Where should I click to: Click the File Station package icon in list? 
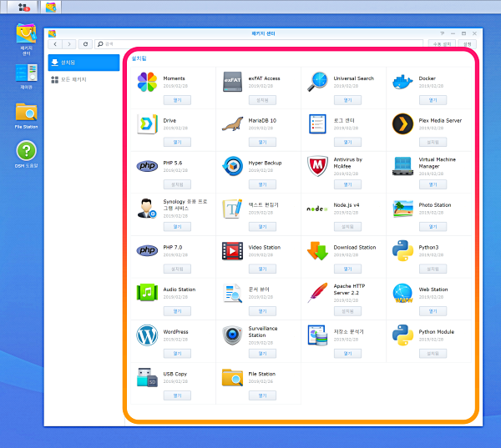pos(232,377)
